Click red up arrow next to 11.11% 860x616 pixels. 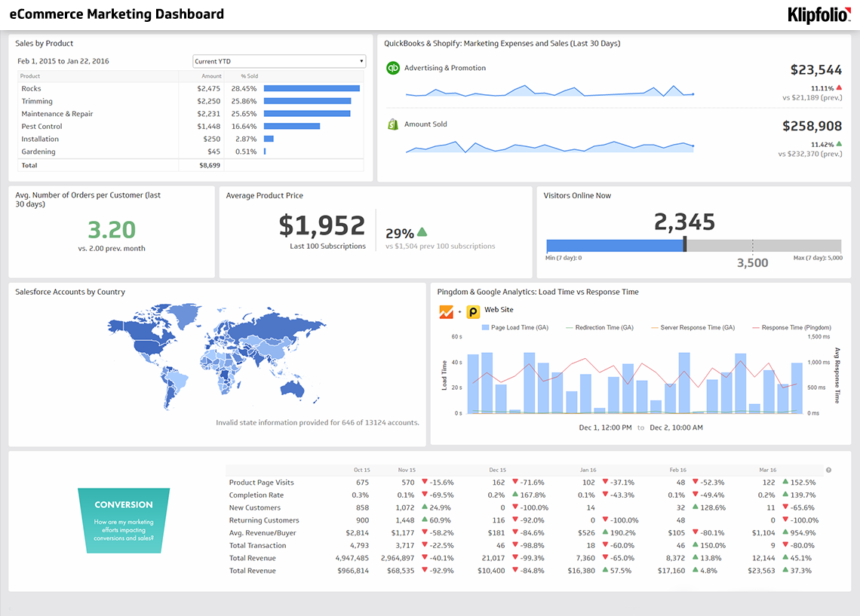coord(839,87)
